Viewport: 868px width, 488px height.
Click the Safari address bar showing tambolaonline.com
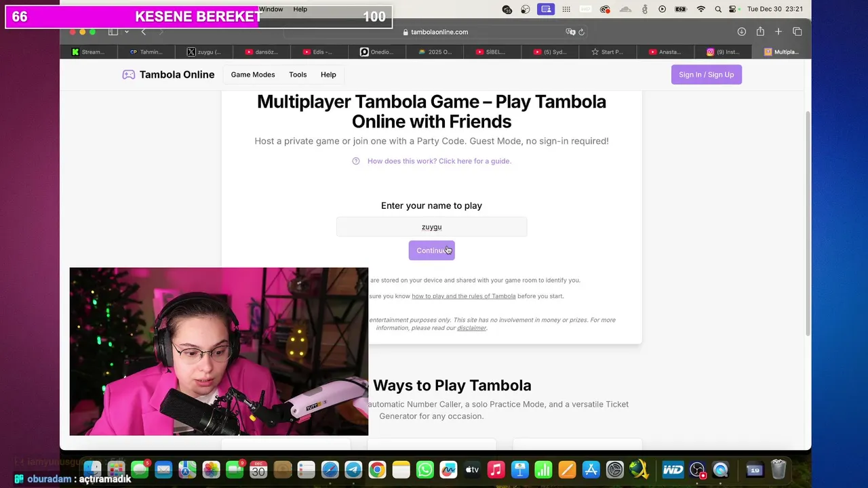[434, 32]
